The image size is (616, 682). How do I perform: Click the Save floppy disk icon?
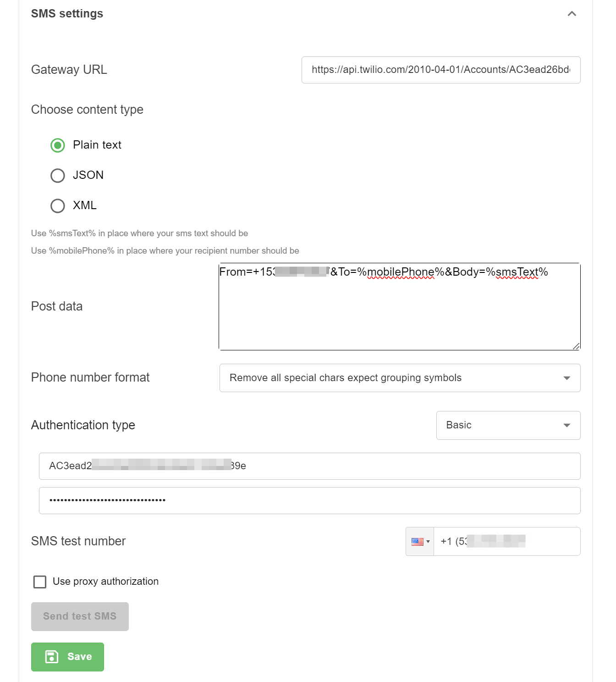52,656
